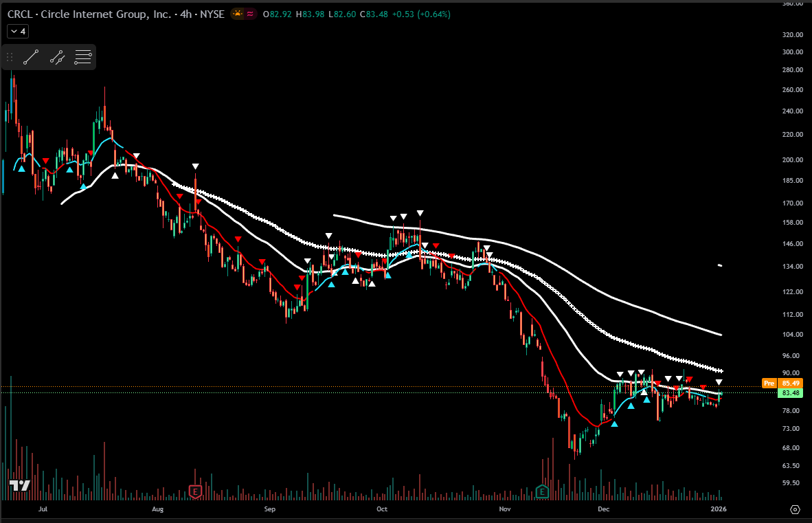Click the Dec label on time axis
Screen dimensions: 812x523
click(x=603, y=509)
